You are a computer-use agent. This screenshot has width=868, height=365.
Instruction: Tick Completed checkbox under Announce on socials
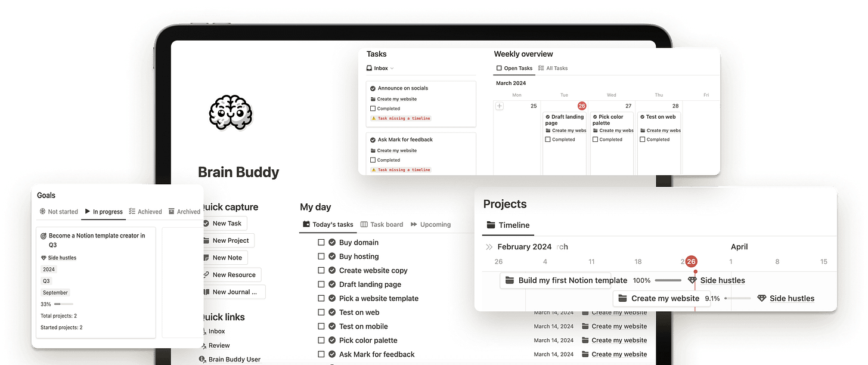(x=373, y=109)
